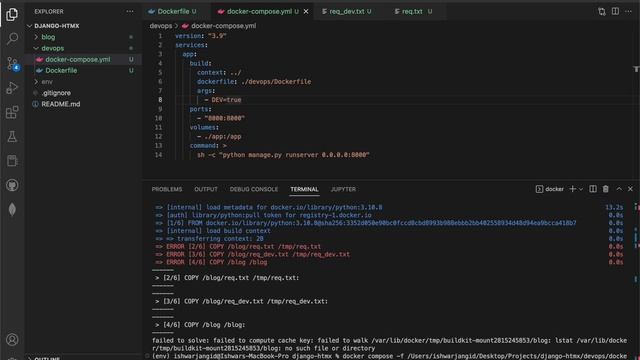Switch to the req.txt tab
Viewport: 640px width, 360px height.
412,11
